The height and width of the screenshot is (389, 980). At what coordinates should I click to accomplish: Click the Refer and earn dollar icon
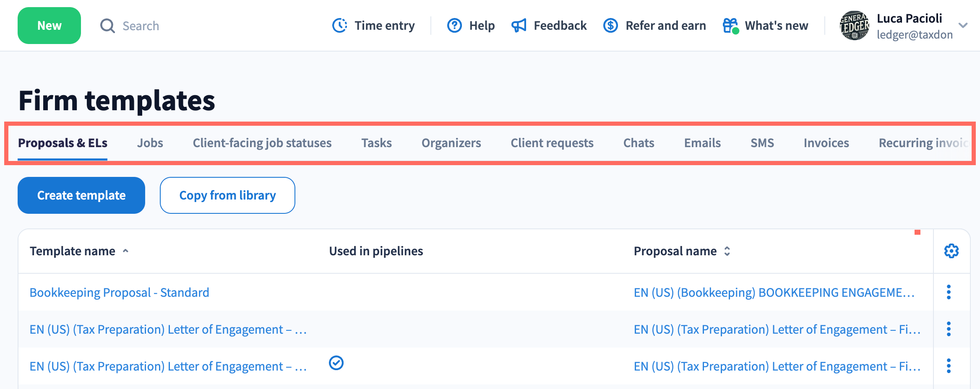coord(610,26)
